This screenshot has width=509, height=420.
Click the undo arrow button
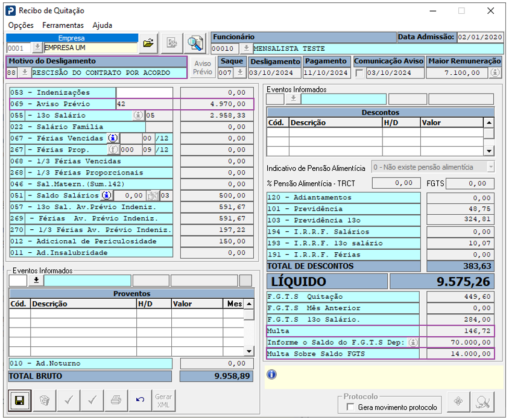[x=140, y=401]
